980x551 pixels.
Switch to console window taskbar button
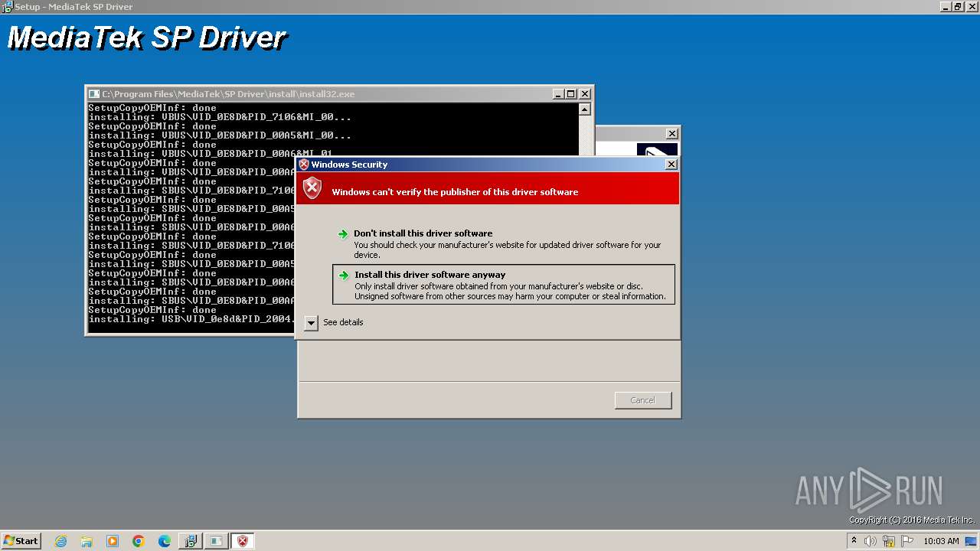pos(217,541)
